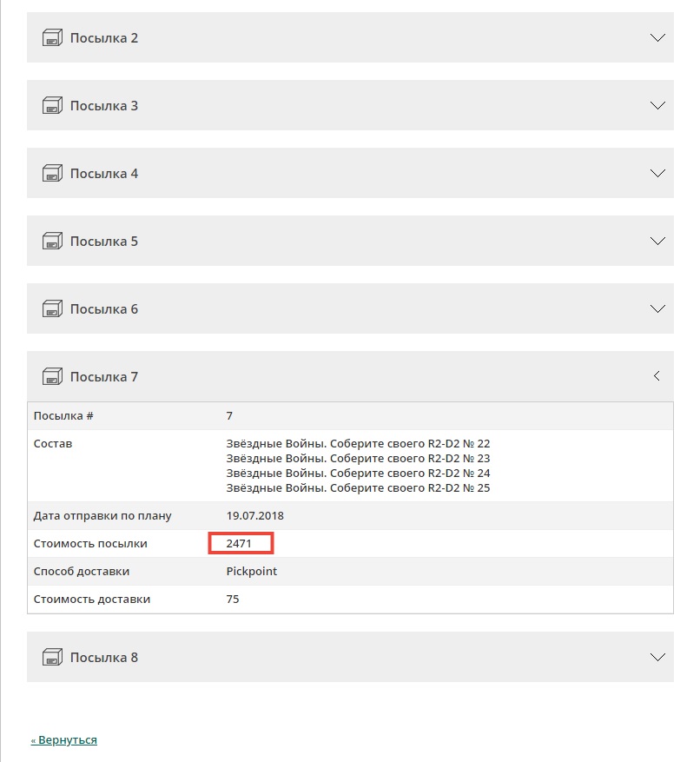This screenshot has width=700, height=762.
Task: Click the Pickpoint delivery method value
Action: pyautogui.click(x=251, y=572)
